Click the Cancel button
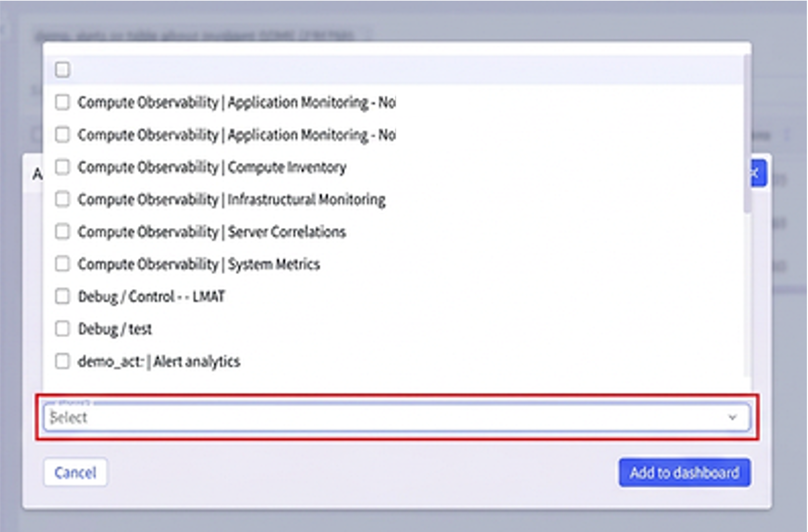Image resolution: width=808 pixels, height=532 pixels. click(75, 473)
